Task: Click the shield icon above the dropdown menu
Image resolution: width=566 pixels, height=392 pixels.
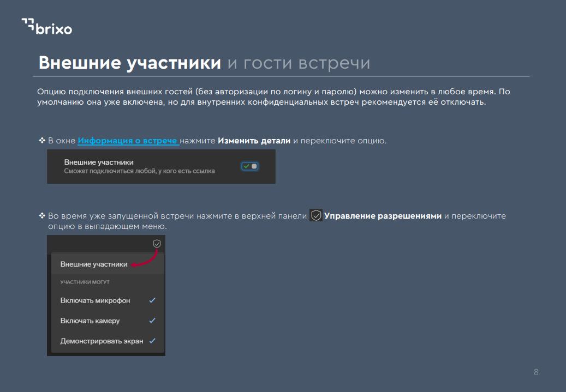Action: (x=157, y=244)
